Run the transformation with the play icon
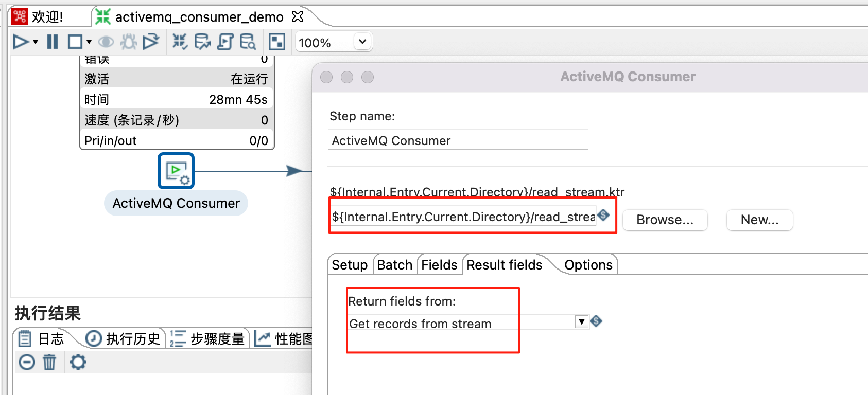 tap(21, 42)
